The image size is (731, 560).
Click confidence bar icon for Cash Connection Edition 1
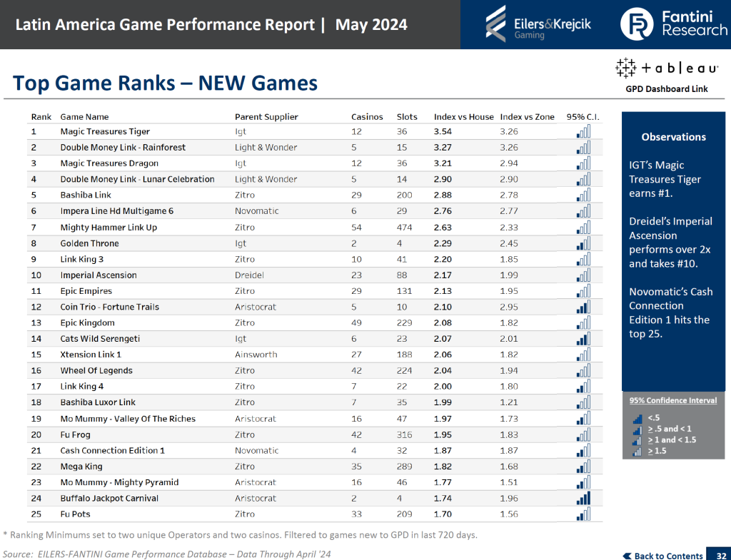583,451
